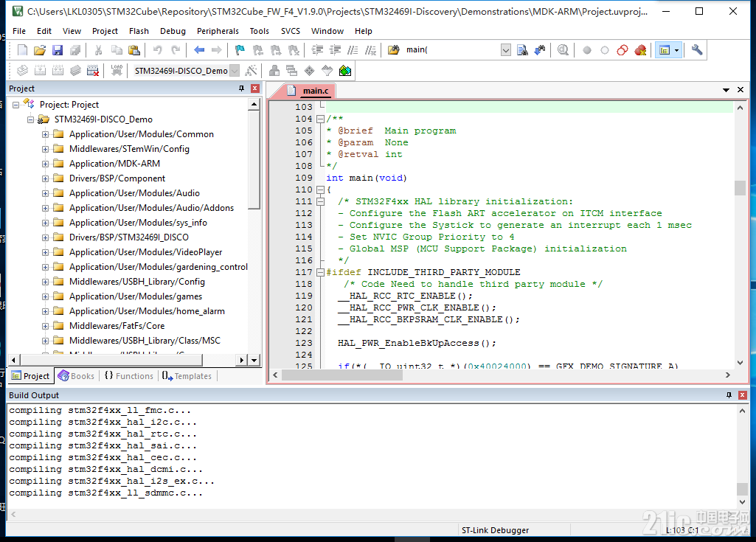The height and width of the screenshot is (542, 756).
Task: Toggle auto-hide pin on Build Output panel
Action: [729, 395]
